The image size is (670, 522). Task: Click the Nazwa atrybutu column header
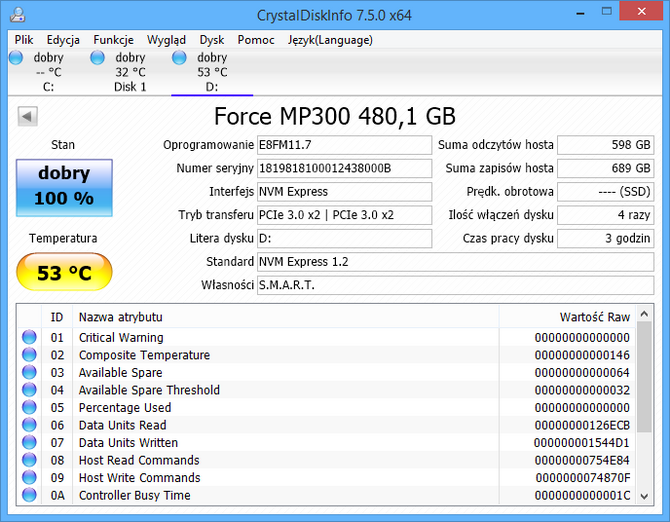285,317
